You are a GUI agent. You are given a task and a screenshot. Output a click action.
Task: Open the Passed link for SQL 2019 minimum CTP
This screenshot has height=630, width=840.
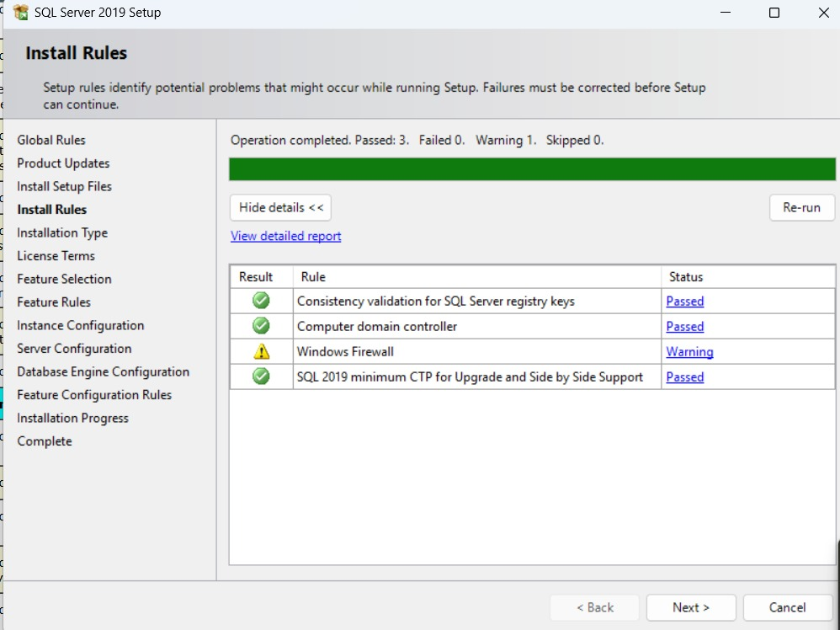coord(684,377)
